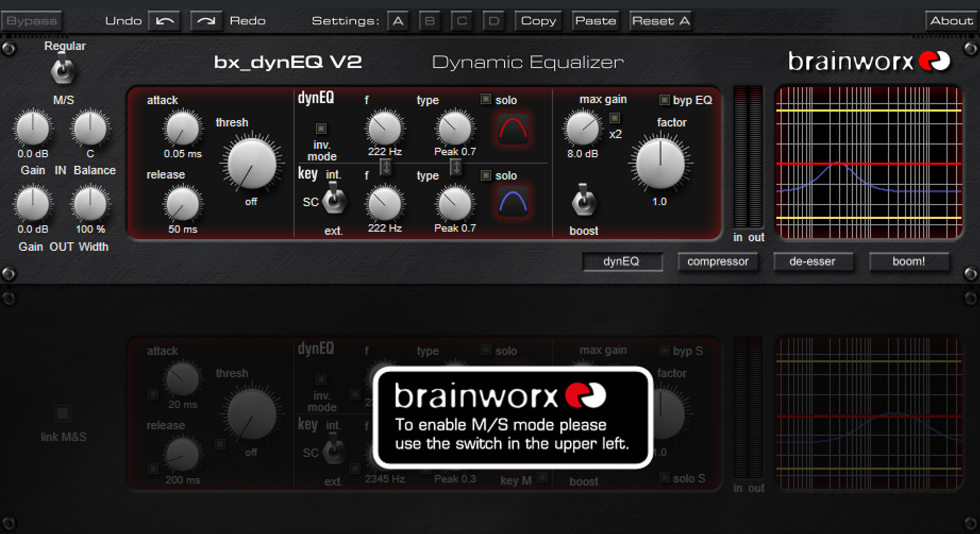The height and width of the screenshot is (534, 980).
Task: Select settings slot B
Action: [430, 21]
